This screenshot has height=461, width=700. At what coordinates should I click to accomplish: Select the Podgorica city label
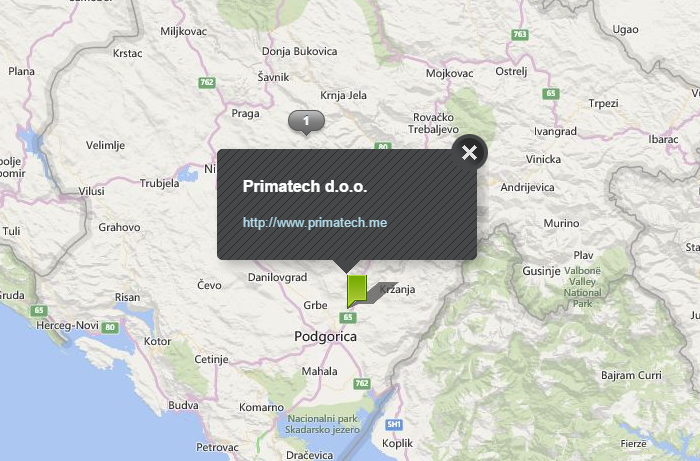[326, 337]
